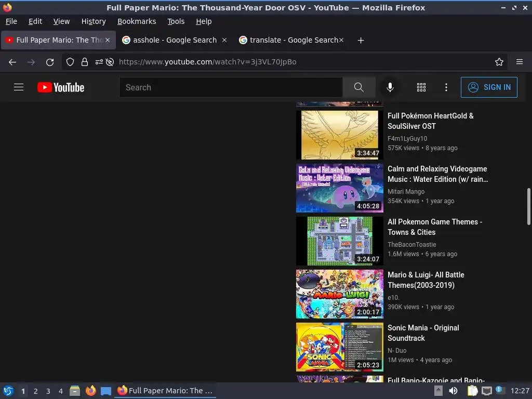Viewport: 532px width, 399px height.
Task: Open the volume control tray icon
Action: (x=453, y=391)
